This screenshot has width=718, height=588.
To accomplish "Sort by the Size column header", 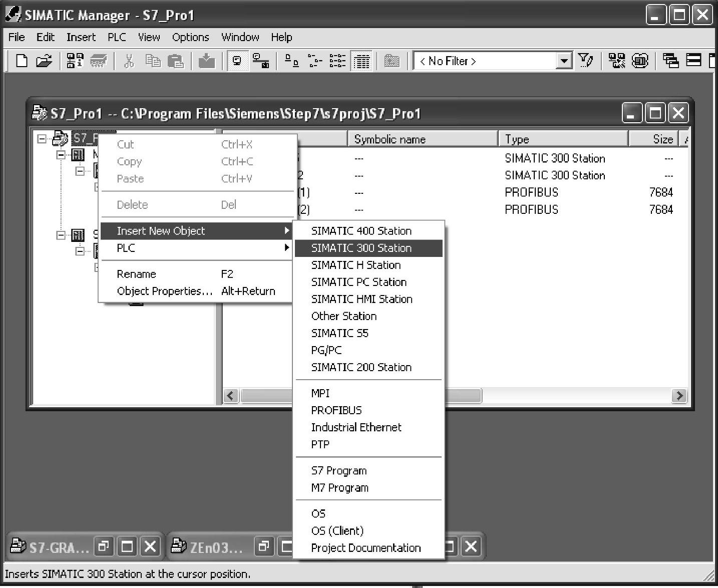I will click(653, 139).
